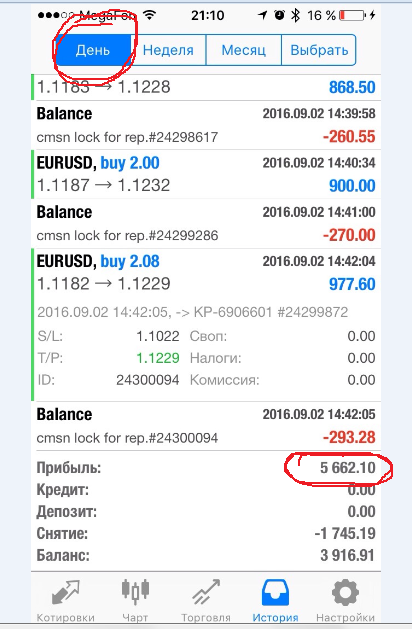Switch to the Месяц period tab
Viewport: 412px width, 629px height.
244,50
